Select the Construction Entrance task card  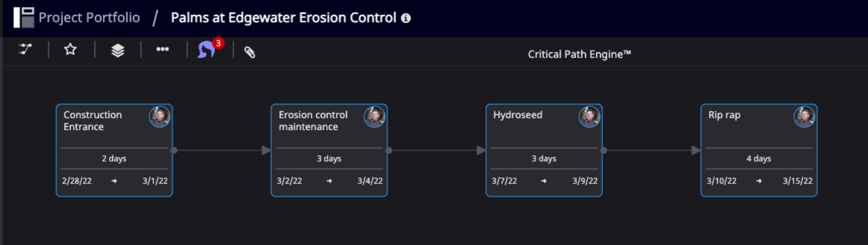(x=114, y=150)
